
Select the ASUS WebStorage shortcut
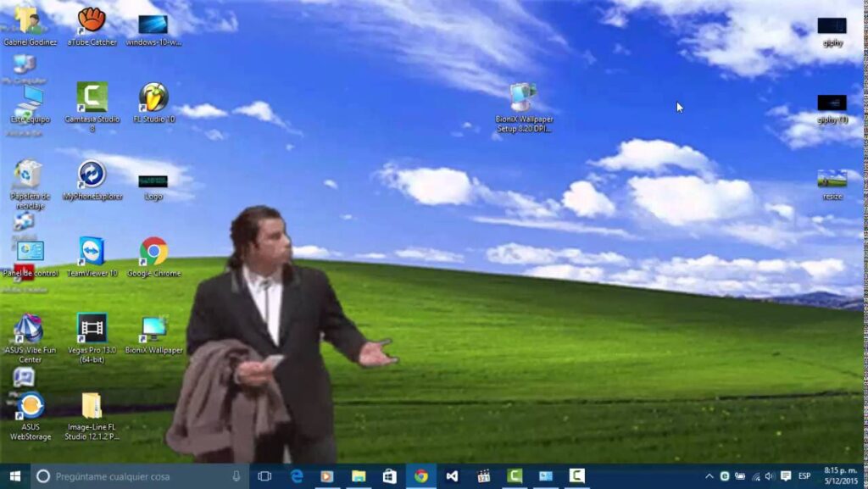click(30, 416)
